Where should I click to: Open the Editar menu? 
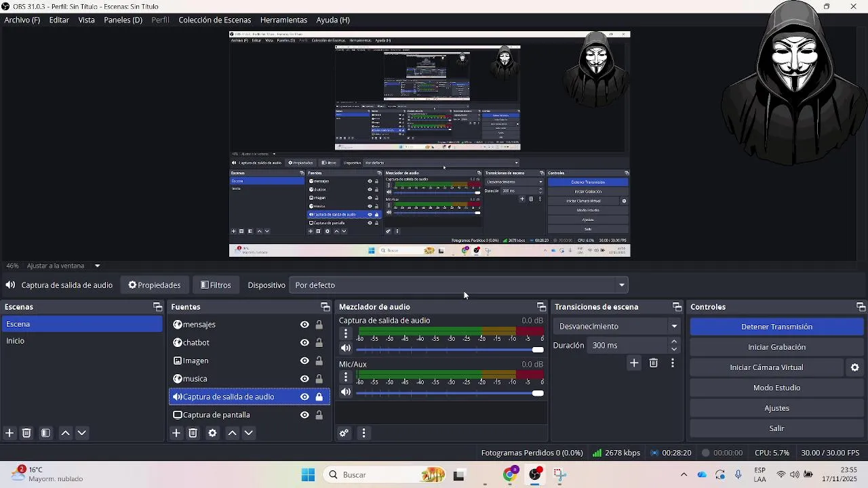[59, 20]
